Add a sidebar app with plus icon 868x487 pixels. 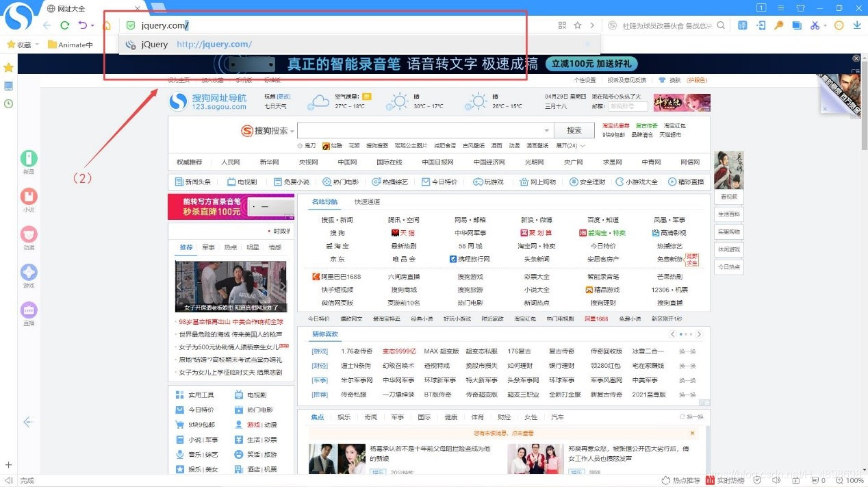click(x=8, y=465)
